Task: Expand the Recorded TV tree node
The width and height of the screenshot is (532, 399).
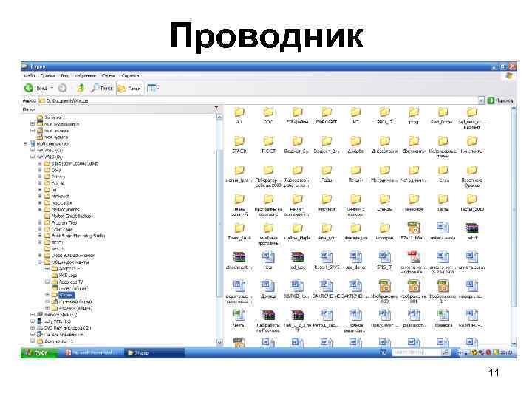Action: [47, 282]
